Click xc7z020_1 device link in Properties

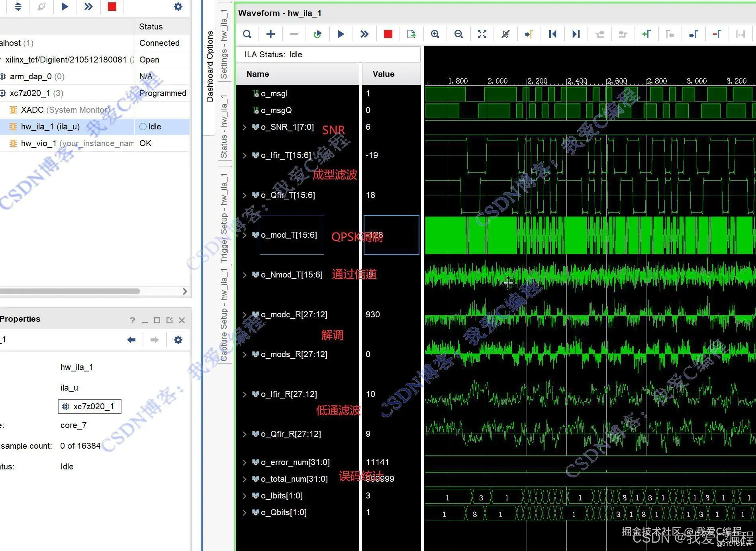[x=89, y=406]
